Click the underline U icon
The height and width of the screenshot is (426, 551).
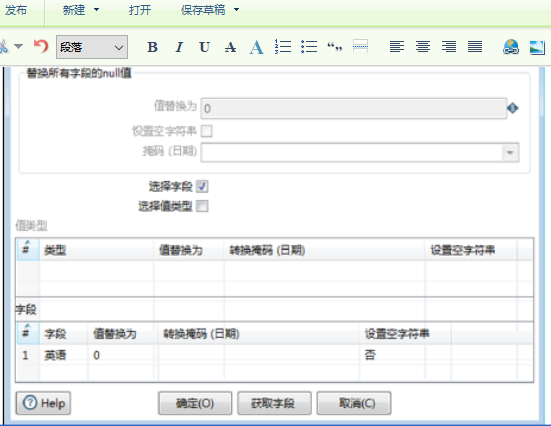[x=205, y=47]
